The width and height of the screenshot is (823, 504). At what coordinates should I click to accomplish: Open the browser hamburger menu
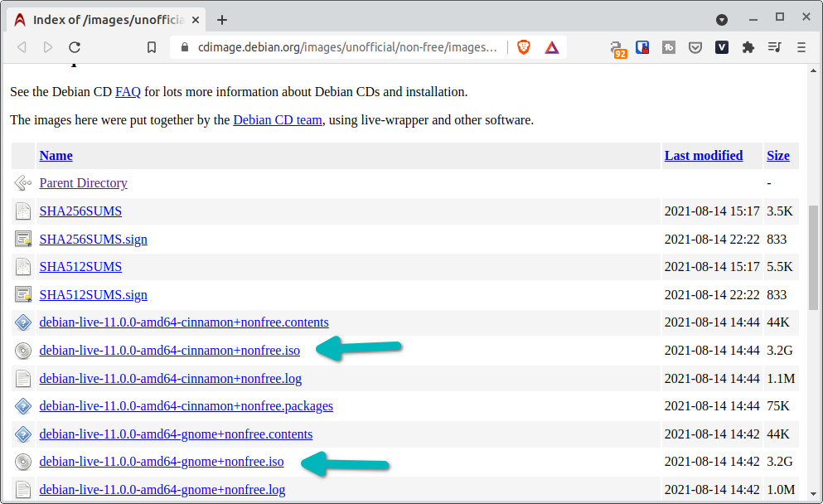coord(801,47)
